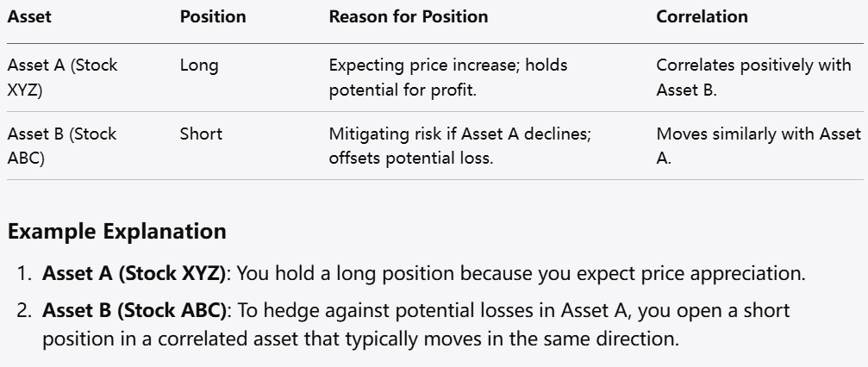Screen dimensions: 868x367
Task: Select the Asset A (Stock XYZ) table cell
Action: coord(61,77)
